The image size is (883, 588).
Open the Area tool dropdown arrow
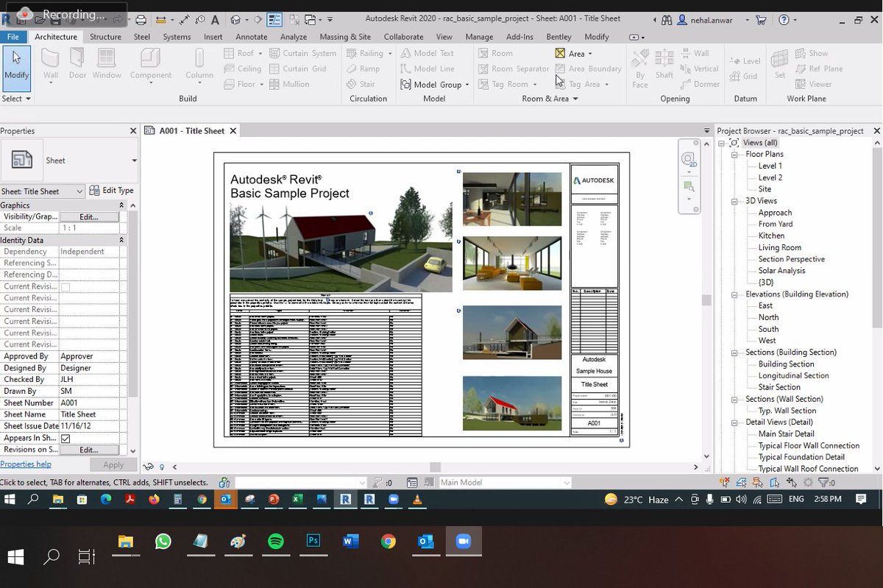(x=590, y=54)
